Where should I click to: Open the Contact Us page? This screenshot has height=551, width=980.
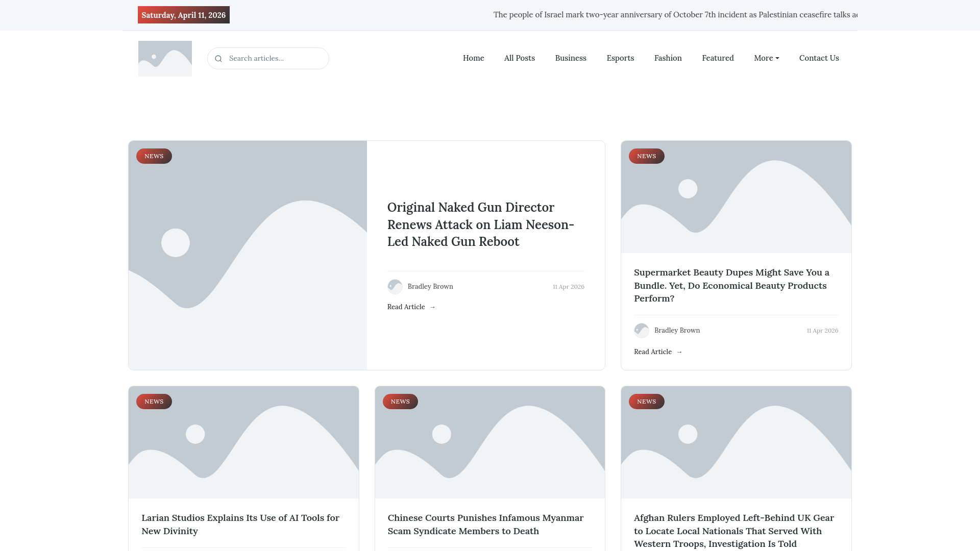819,58
